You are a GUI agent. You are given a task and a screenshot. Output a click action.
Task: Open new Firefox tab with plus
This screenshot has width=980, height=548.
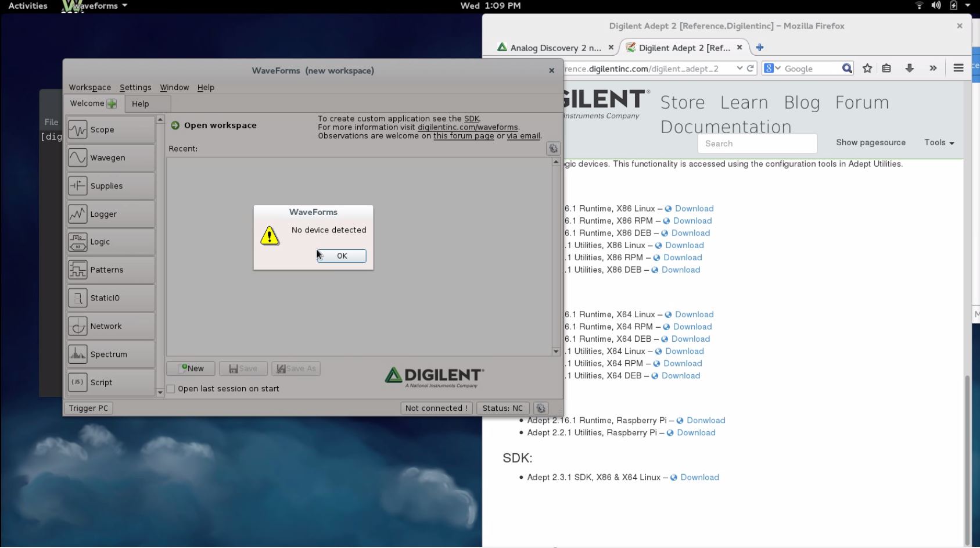(x=759, y=48)
